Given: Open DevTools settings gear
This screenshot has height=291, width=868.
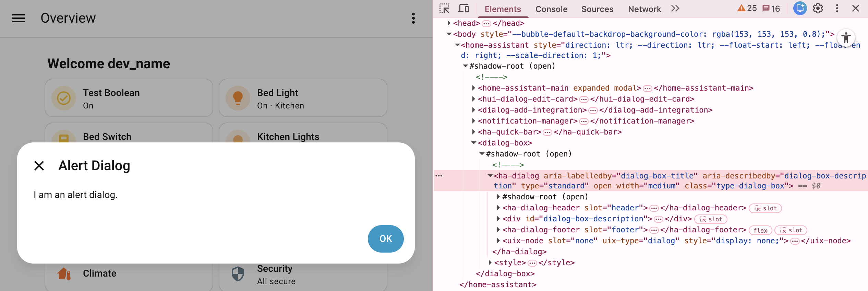Looking at the screenshot, I should point(818,9).
